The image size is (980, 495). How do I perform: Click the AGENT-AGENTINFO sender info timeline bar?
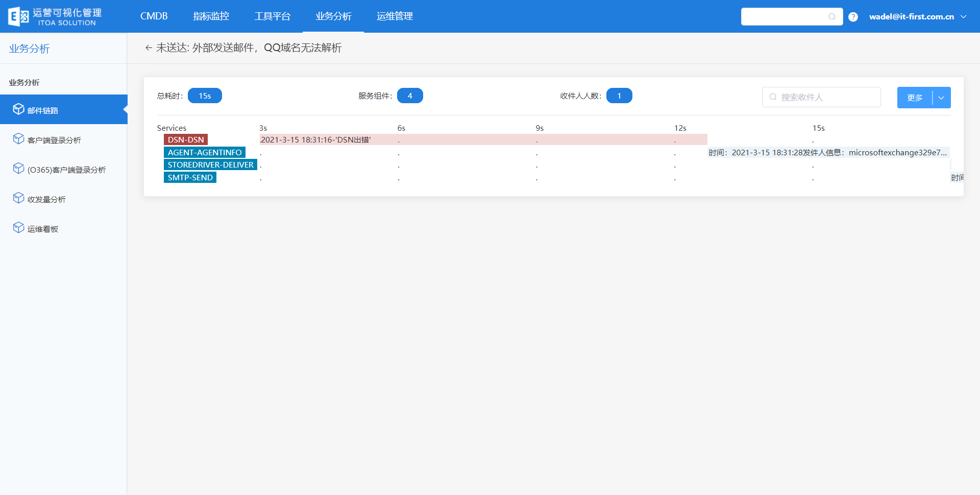(x=828, y=152)
